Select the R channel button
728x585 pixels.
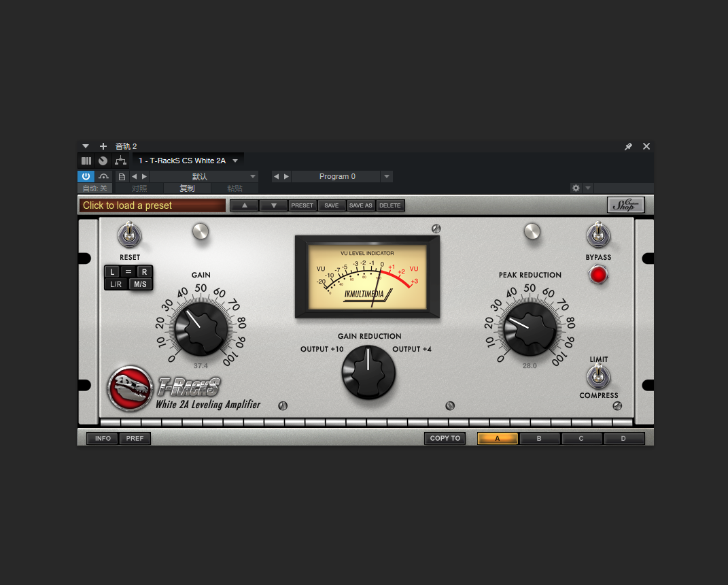[x=144, y=272]
